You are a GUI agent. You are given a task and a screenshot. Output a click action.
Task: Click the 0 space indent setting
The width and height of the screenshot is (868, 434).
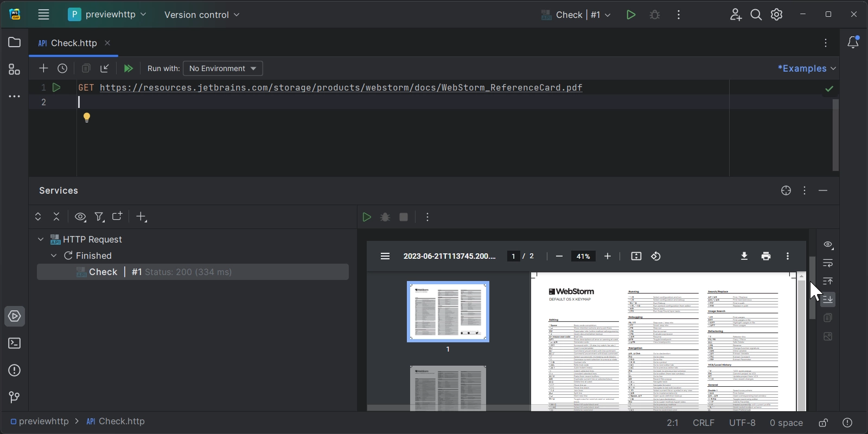pyautogui.click(x=786, y=423)
